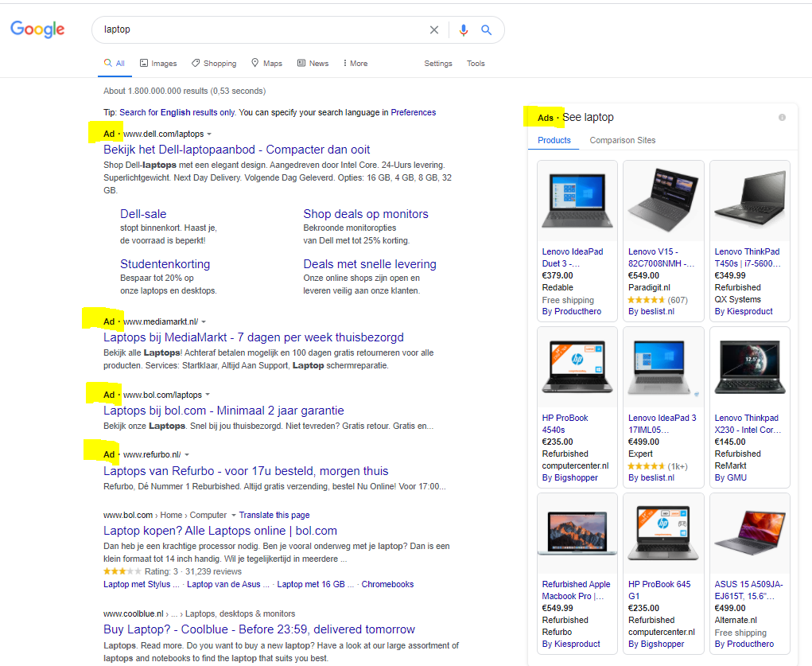This screenshot has height=666, width=812.
Task: Select the Products tab in Ads panel
Action: (554, 140)
